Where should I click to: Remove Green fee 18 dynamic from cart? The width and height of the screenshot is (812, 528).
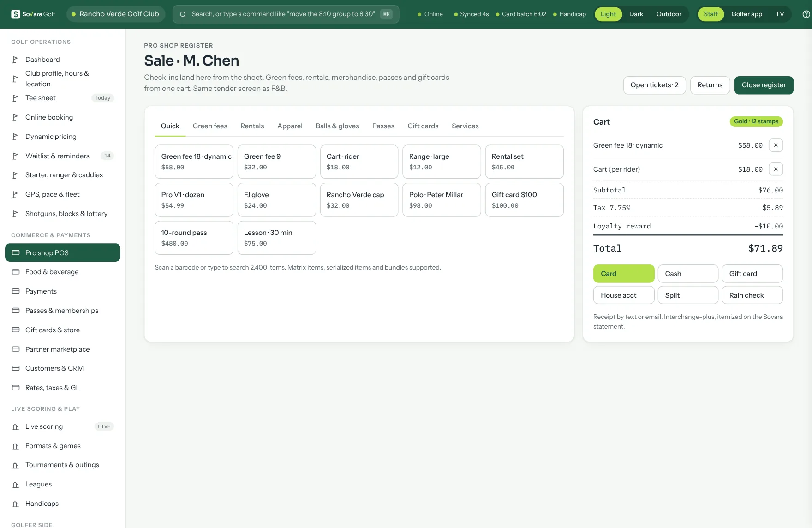pyautogui.click(x=776, y=145)
